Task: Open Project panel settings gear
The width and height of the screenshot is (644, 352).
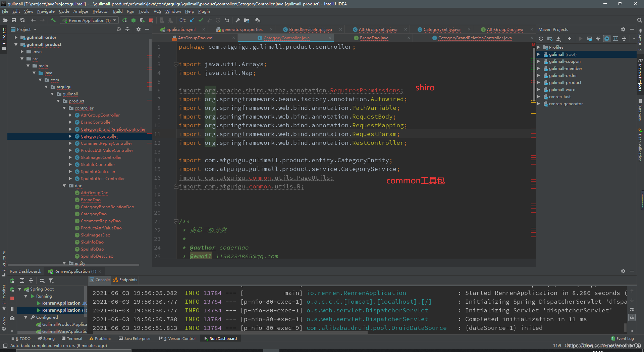Action: (x=139, y=30)
